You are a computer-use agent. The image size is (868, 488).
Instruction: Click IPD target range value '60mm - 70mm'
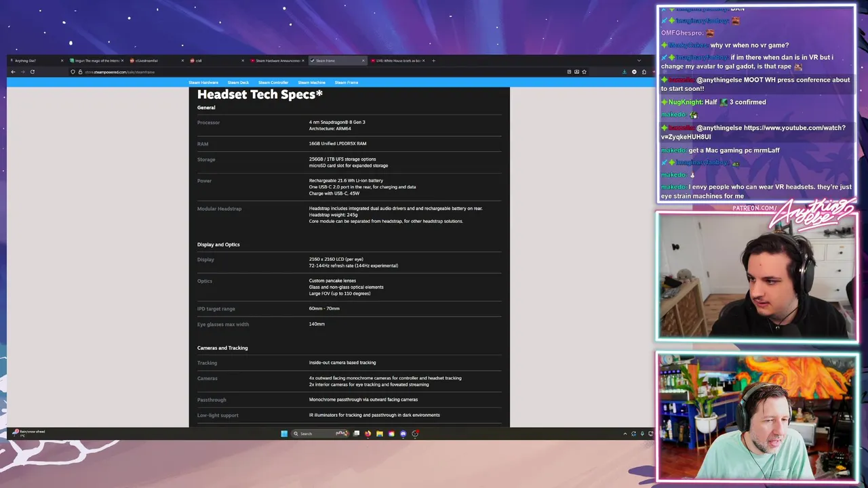click(x=324, y=308)
